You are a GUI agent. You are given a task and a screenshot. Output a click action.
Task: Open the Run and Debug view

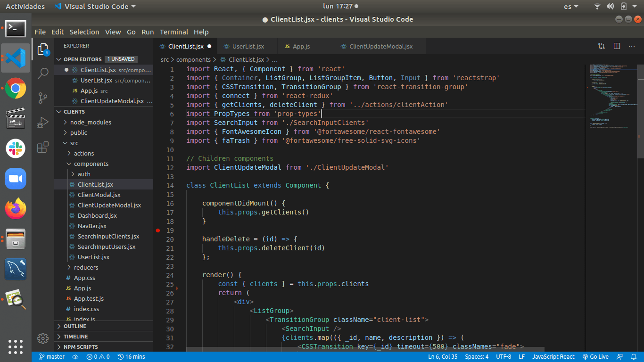(43, 123)
